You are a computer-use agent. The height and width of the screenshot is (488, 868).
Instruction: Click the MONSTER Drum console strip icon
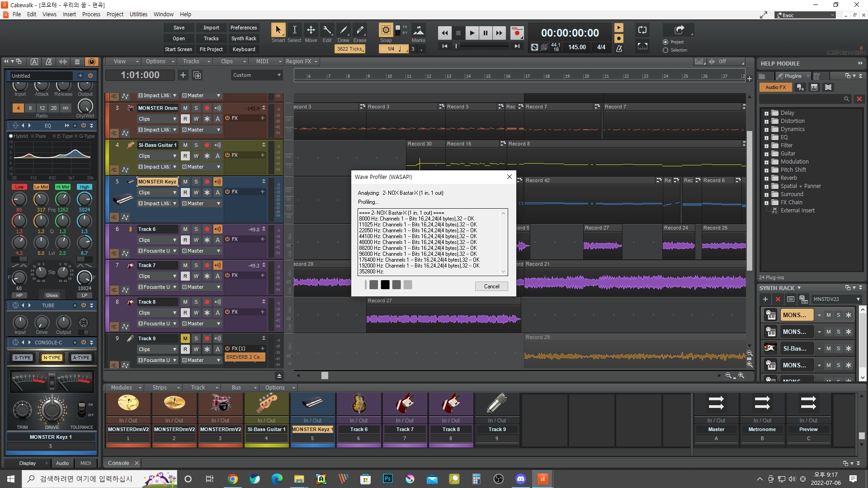pyautogui.click(x=220, y=404)
